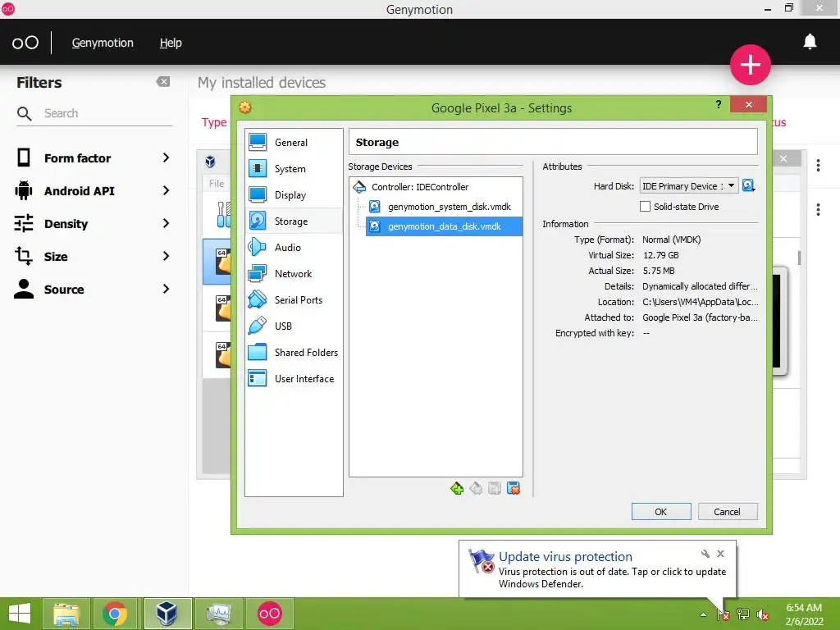Open the performance monitor taskbar icon
Screen dimensions: 840x630
coord(218,614)
